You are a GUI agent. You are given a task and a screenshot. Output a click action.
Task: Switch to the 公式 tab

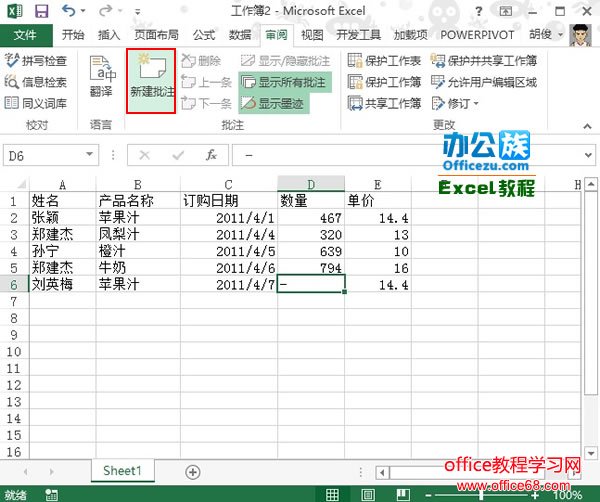(204, 35)
